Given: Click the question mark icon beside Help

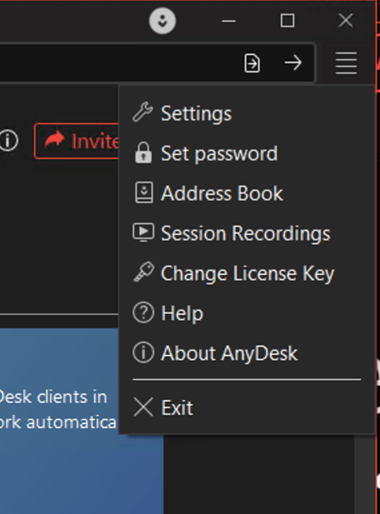Looking at the screenshot, I should click(x=143, y=313).
